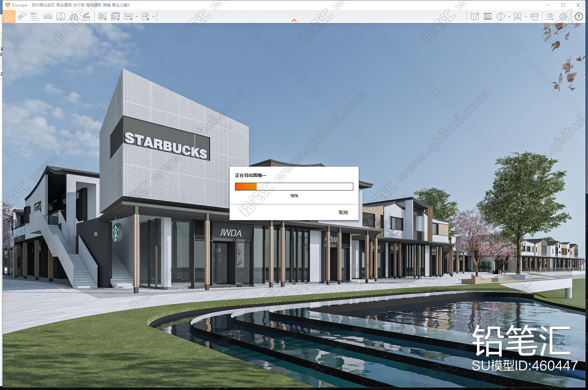Toggle safe frame display icon
588x390 pixels.
click(x=488, y=16)
